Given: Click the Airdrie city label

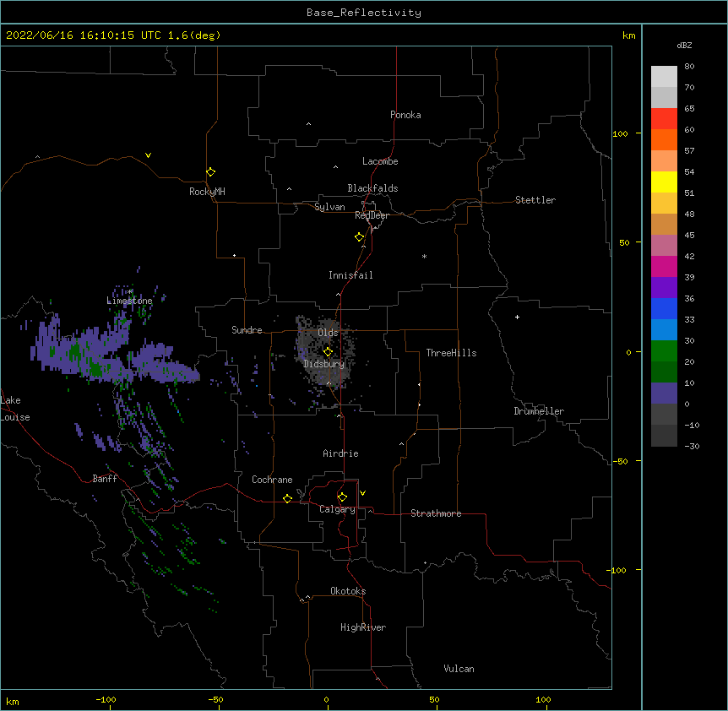Looking at the screenshot, I should [341, 453].
